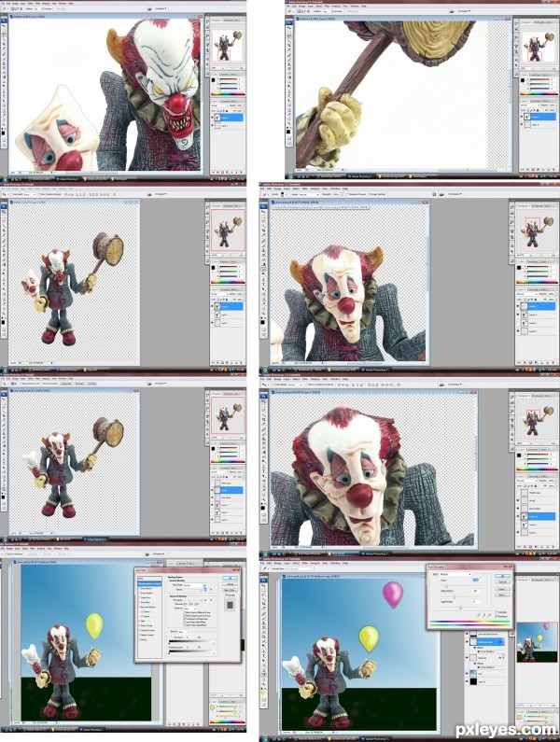This screenshot has width=560, height=742.
Task: Select the highlighted Eyedropper tool in the Hue/Saturation screenshot toolbar
Action: pos(264,675)
